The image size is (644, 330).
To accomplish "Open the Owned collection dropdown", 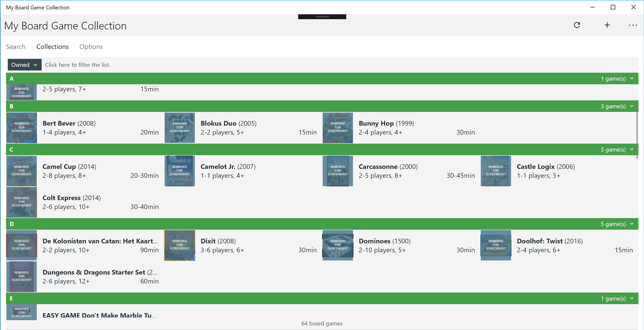I will [x=24, y=65].
